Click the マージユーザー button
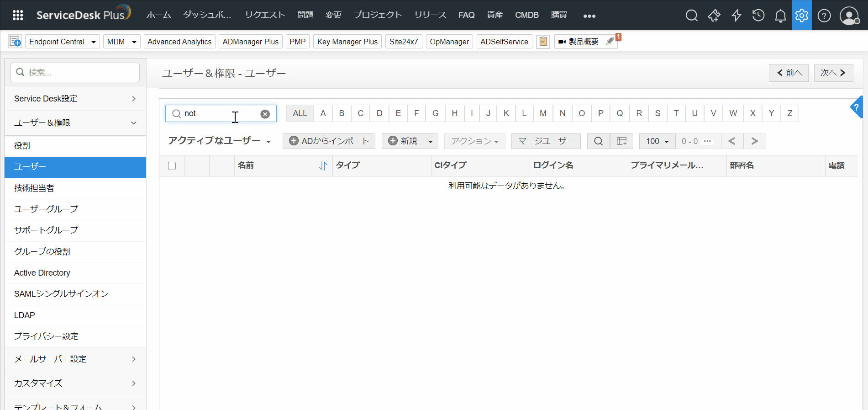868x410 pixels. coord(546,141)
